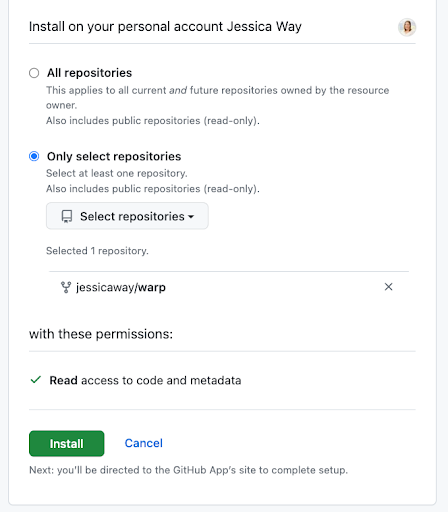Click the green Install button
448x512 pixels.
(67, 443)
